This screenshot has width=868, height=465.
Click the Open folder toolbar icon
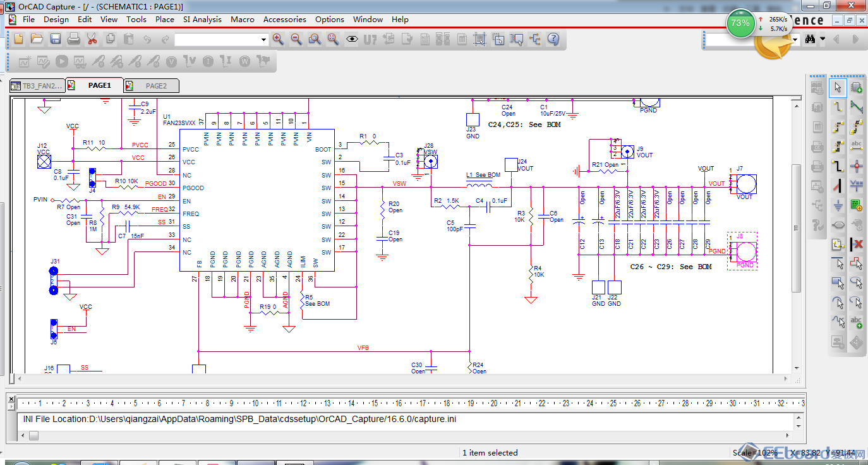coord(37,39)
